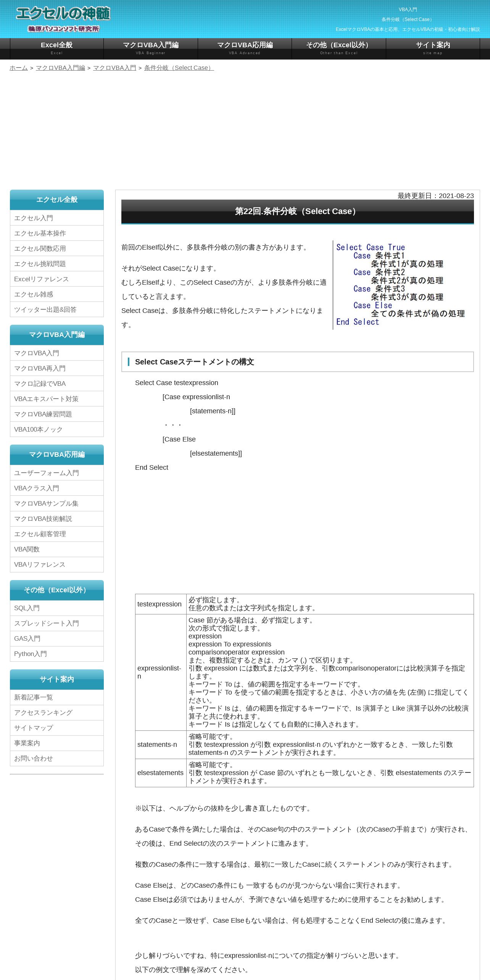
Task: Click the サイト案内 sidebar section header
Action: (x=56, y=679)
